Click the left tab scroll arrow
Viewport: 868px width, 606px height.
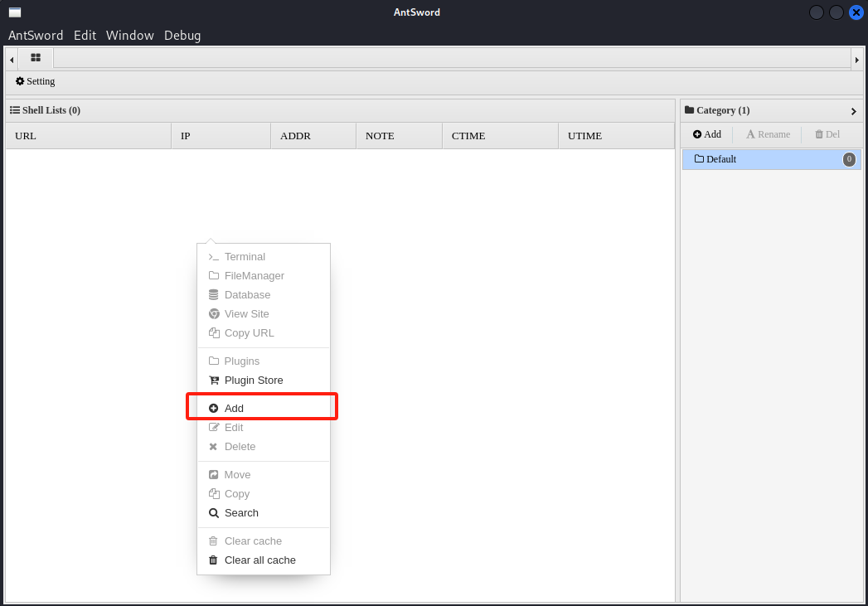12,60
